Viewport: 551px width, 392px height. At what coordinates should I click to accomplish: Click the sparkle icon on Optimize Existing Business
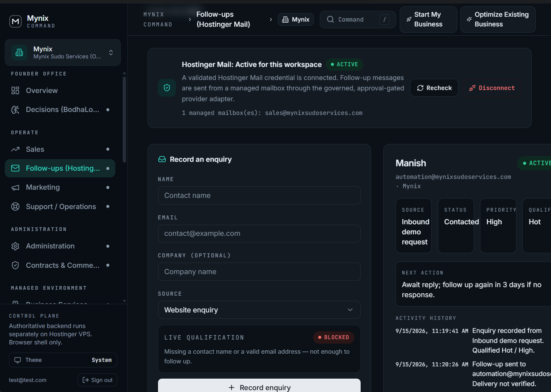click(469, 19)
